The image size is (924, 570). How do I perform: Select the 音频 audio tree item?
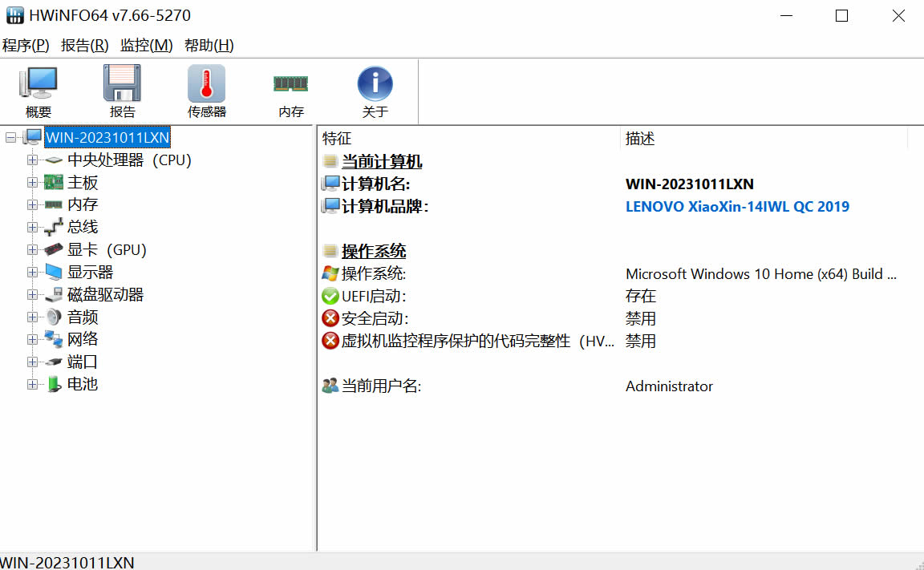coord(82,317)
